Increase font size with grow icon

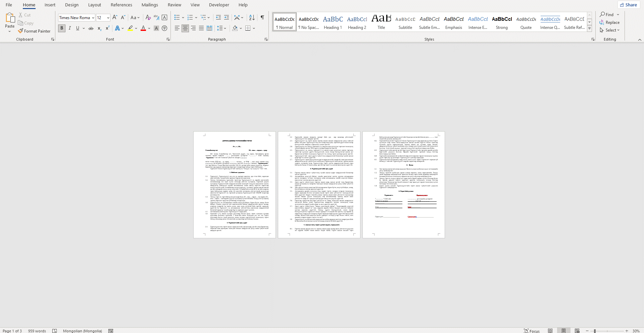115,17
